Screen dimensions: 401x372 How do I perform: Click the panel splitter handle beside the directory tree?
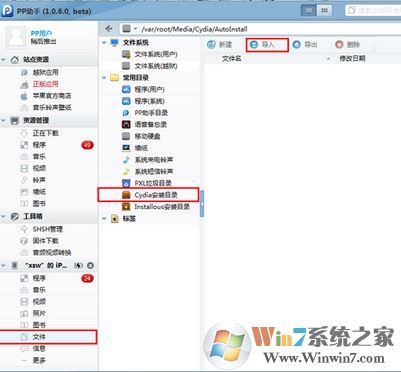click(202, 204)
